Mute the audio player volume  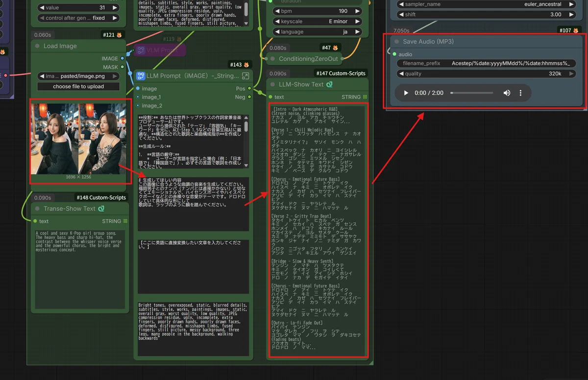point(507,93)
